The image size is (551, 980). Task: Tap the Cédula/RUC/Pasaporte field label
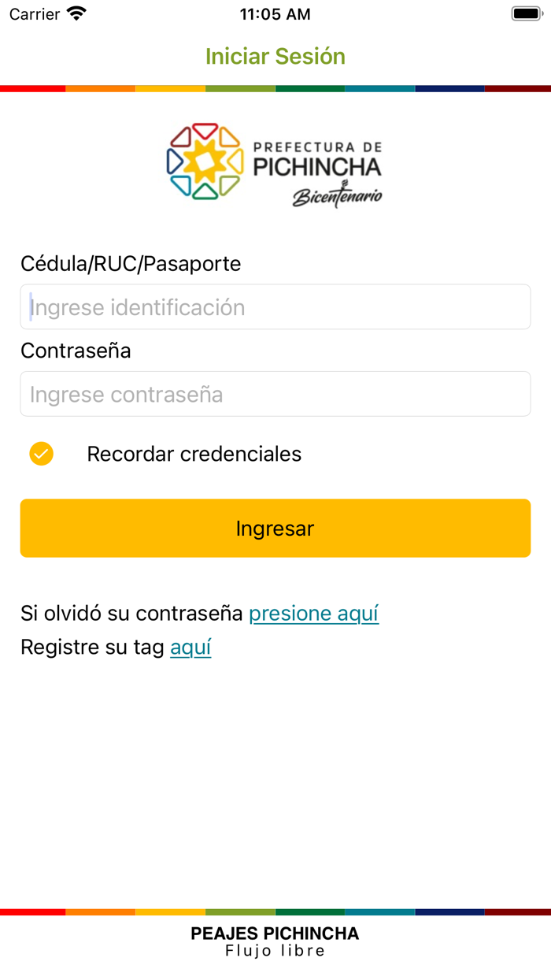[x=131, y=264]
